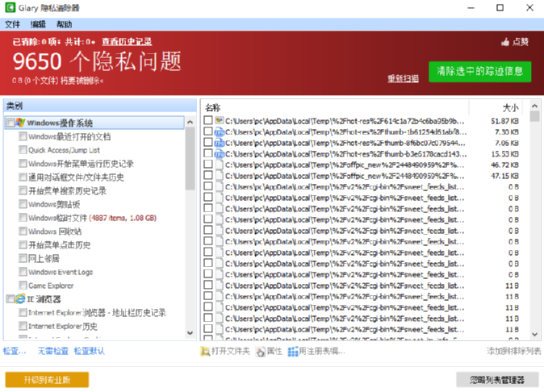Viewport: 544px width, 392px height.
Task: Check Windows临时文件 (4887 items) option
Action: [23, 218]
